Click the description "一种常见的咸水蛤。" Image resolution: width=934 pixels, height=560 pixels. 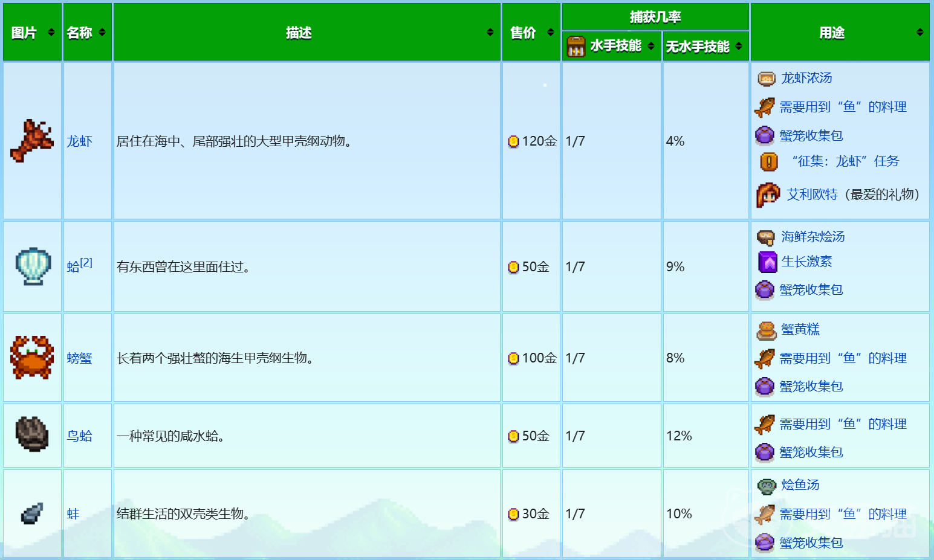tap(171, 436)
